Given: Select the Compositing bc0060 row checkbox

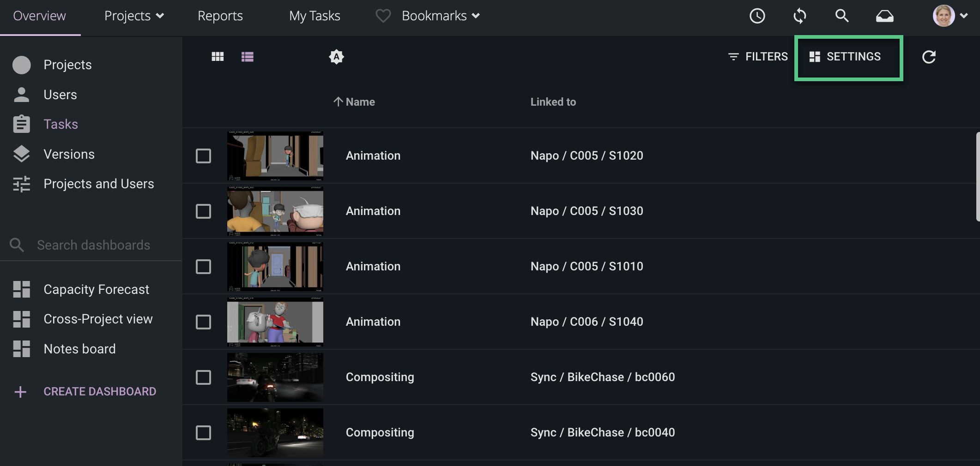Looking at the screenshot, I should click(203, 377).
